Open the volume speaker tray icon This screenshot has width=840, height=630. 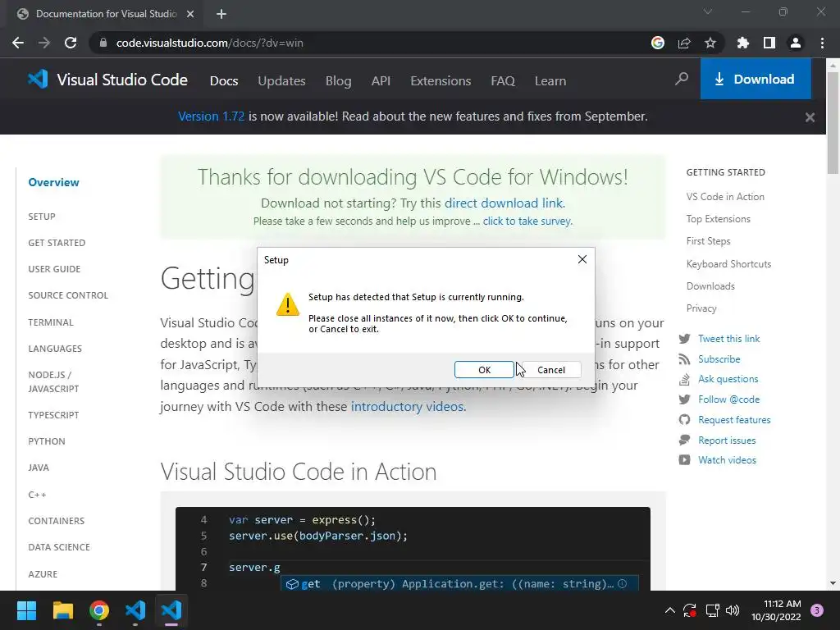[x=732, y=610]
